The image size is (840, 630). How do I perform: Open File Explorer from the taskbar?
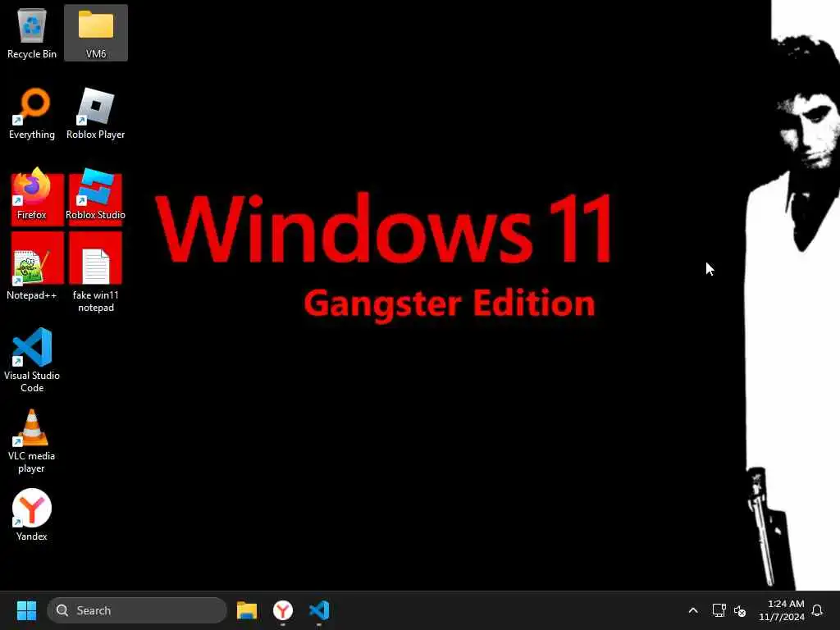click(247, 610)
